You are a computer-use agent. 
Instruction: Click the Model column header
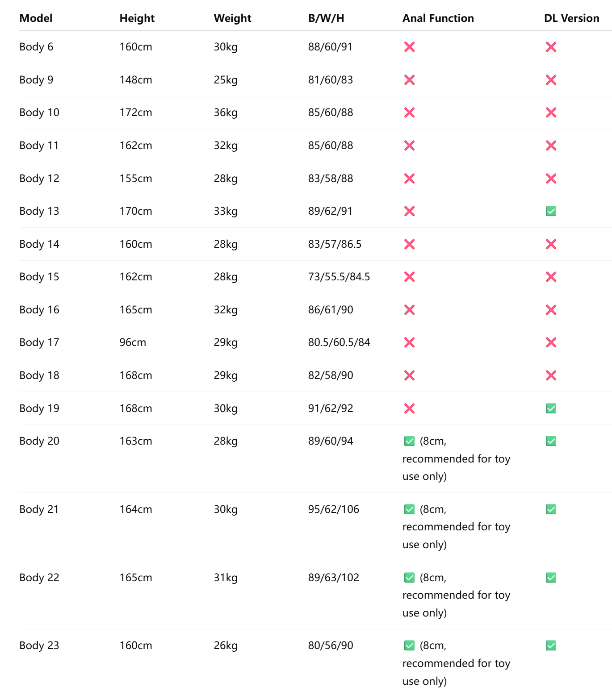36,18
